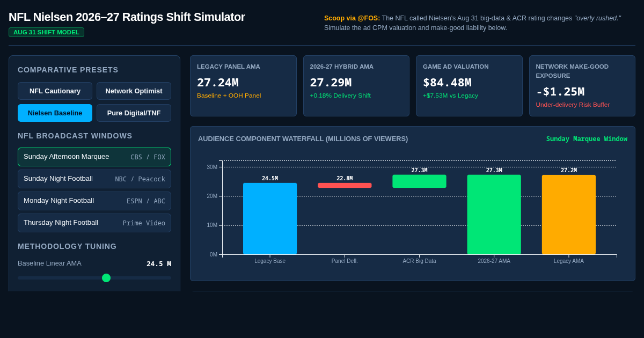This screenshot has width=644, height=338.
Task: Click the blue Legacy Base bar
Action: (270, 218)
